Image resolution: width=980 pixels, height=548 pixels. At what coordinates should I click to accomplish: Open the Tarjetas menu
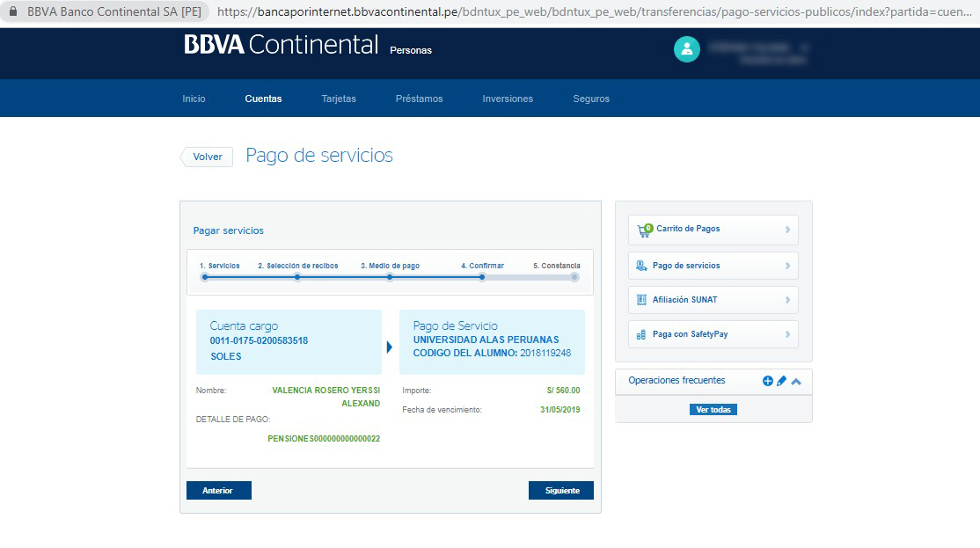point(339,99)
